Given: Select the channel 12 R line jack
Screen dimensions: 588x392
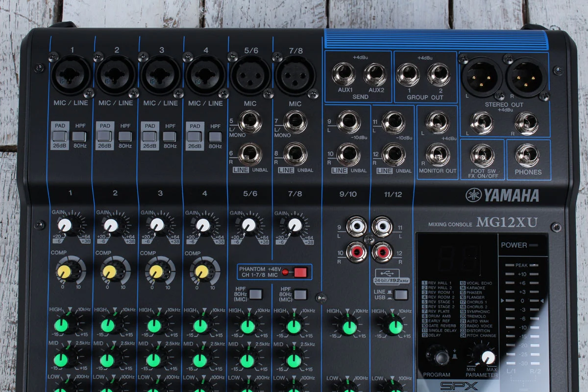Looking at the screenshot, I should coord(394,155).
